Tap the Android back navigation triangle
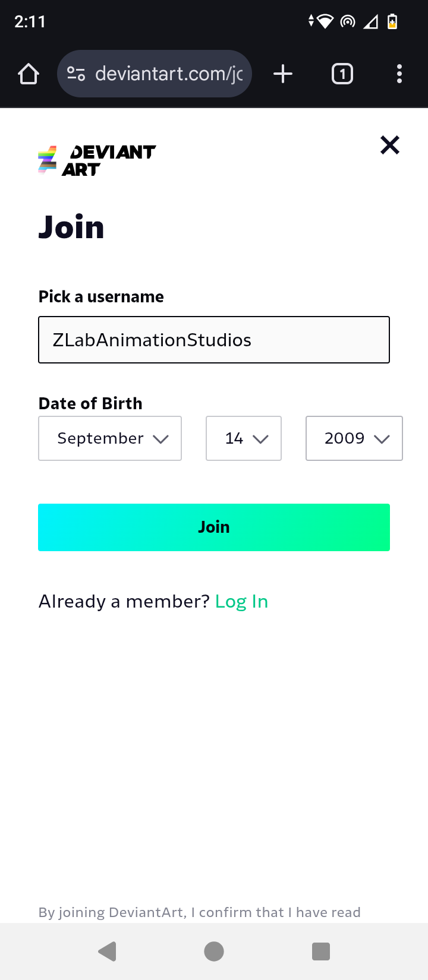This screenshot has height=980, width=428. [107, 951]
